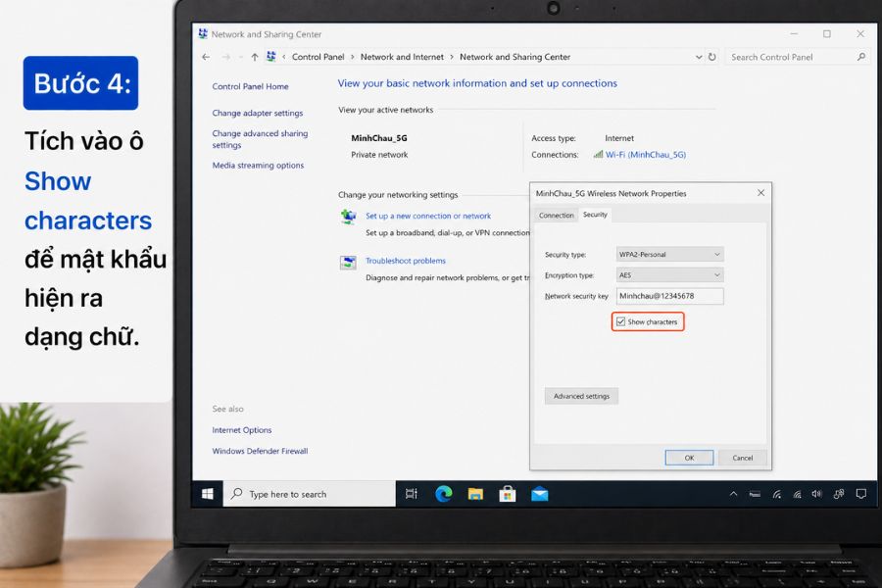Click the Set up new connection icon
The height and width of the screenshot is (588, 882).
(348, 217)
